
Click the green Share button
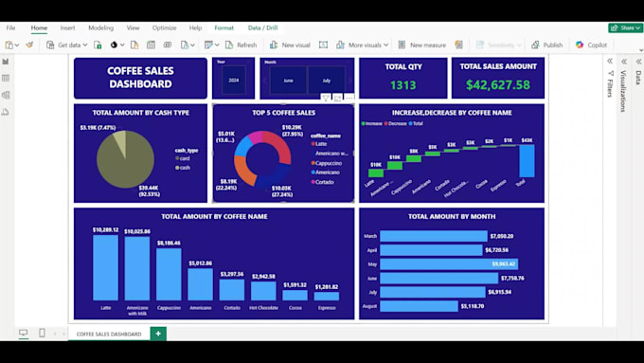pyautogui.click(x=625, y=27)
